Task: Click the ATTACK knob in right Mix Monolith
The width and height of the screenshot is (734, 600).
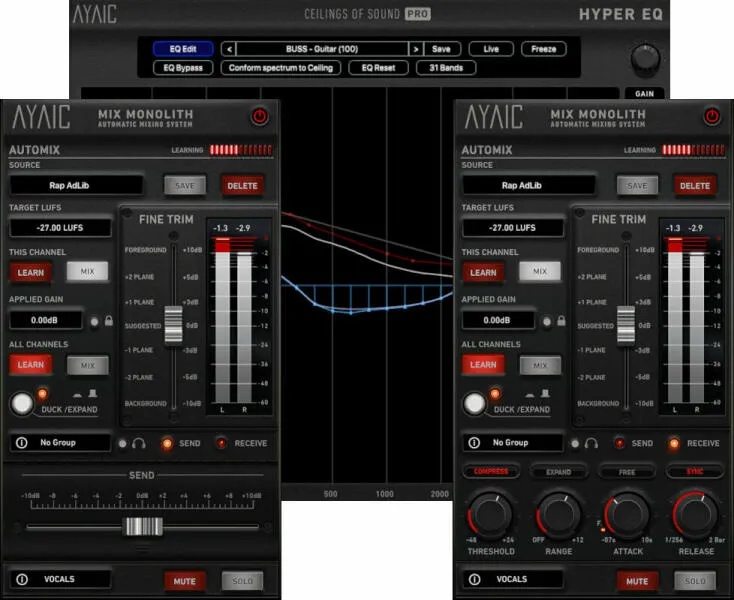Action: pyautogui.click(x=627, y=515)
